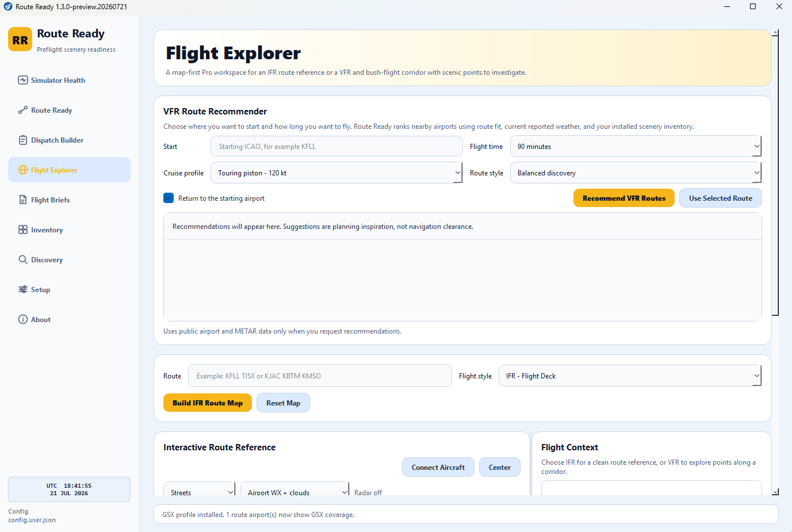
Task: Click Use Selected Route button
Action: point(721,198)
